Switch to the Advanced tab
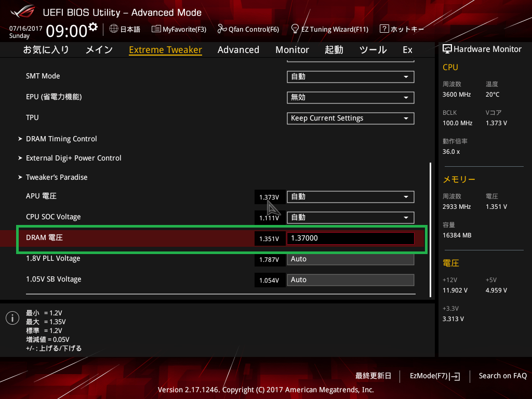The image size is (532, 399). point(238,50)
